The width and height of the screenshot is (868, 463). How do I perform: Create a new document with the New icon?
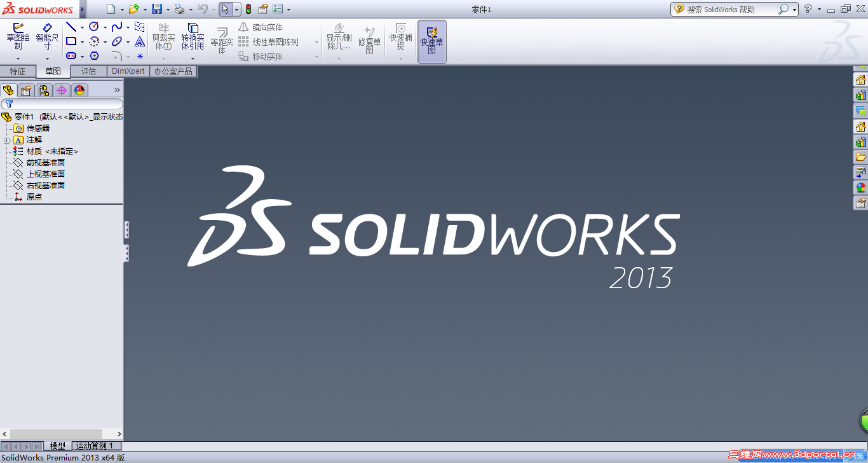click(x=111, y=9)
